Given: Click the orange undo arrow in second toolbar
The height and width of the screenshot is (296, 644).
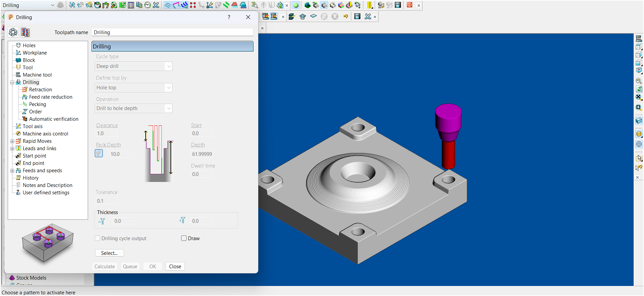Looking at the screenshot, I should 346,16.
